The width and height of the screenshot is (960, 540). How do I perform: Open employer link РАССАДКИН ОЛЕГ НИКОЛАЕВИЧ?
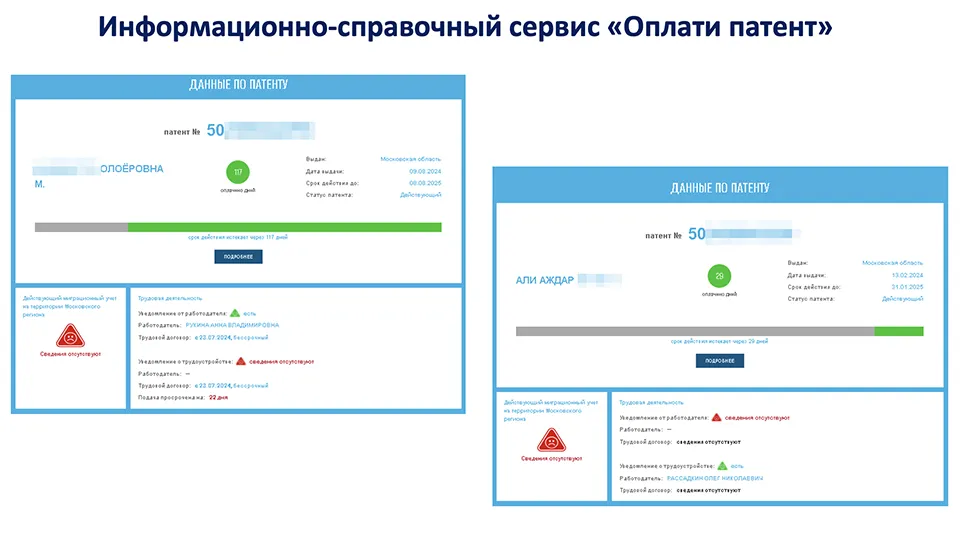[714, 478]
